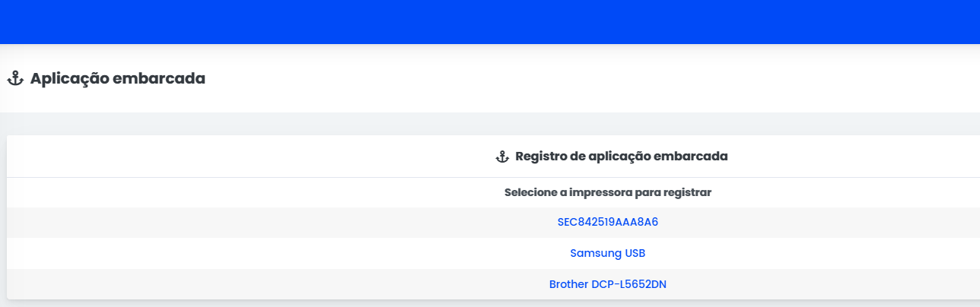Click blank space in the Brother printer row
This screenshot has height=307, width=980.
pyautogui.click(x=228, y=284)
